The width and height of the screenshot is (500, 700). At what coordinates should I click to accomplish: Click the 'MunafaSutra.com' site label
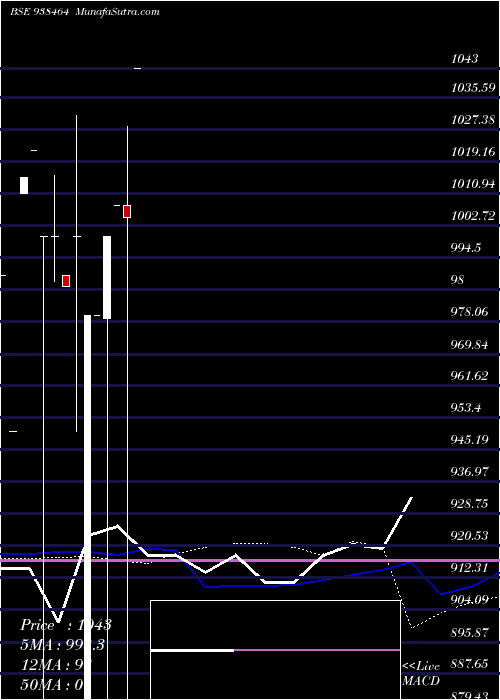coord(118,12)
